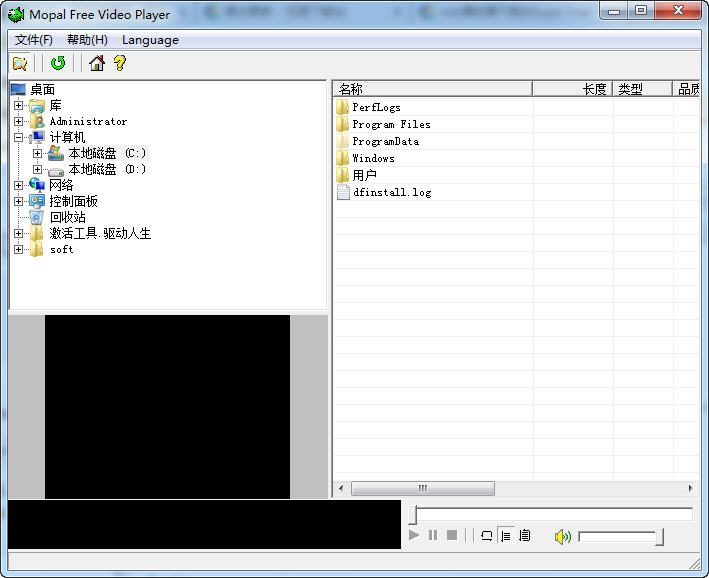
Task: Select 本地磁盘 (C:) in the tree
Action: point(107,153)
